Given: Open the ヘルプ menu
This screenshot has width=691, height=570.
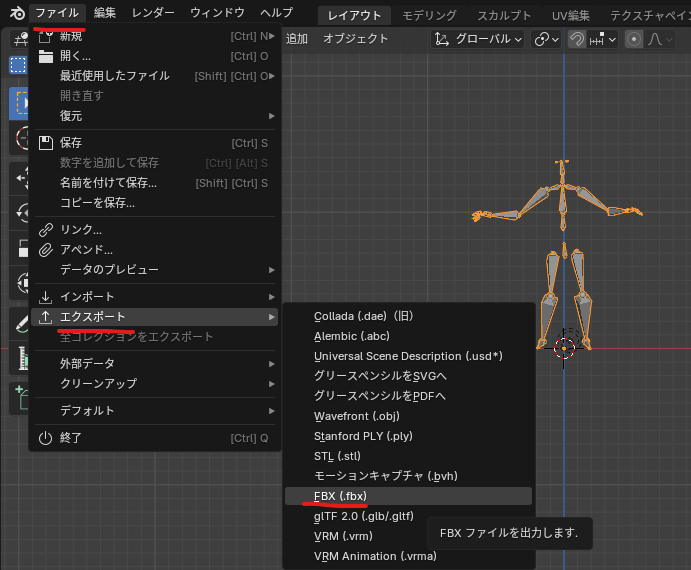Looking at the screenshot, I should point(276,13).
